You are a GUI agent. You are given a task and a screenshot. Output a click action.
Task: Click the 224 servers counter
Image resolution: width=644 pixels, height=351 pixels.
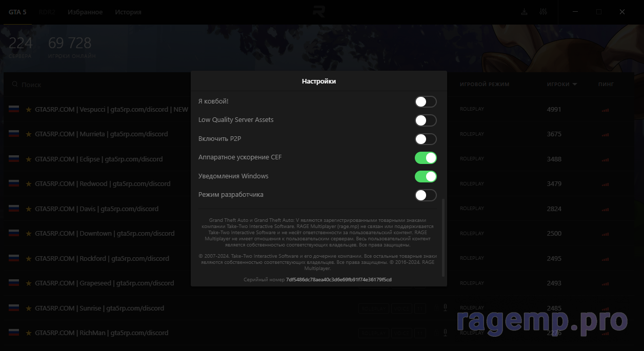pyautogui.click(x=21, y=43)
